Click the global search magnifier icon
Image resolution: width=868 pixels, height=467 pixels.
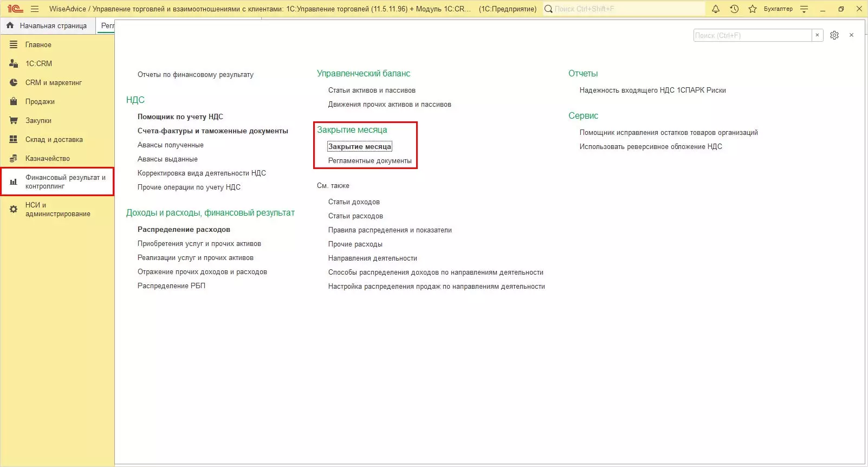[x=548, y=9]
